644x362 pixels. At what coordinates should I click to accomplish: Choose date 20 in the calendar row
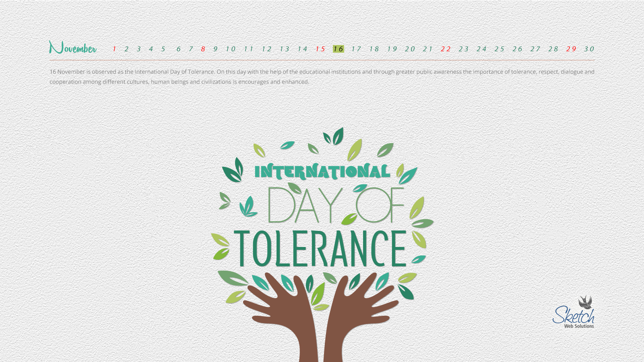[410, 49]
